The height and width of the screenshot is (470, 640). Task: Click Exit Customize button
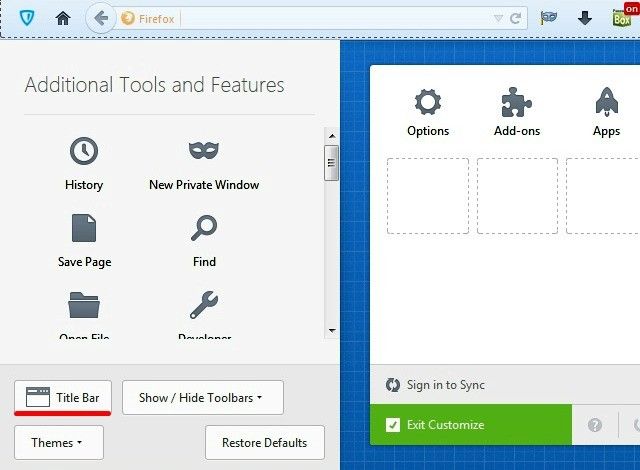tap(471, 425)
